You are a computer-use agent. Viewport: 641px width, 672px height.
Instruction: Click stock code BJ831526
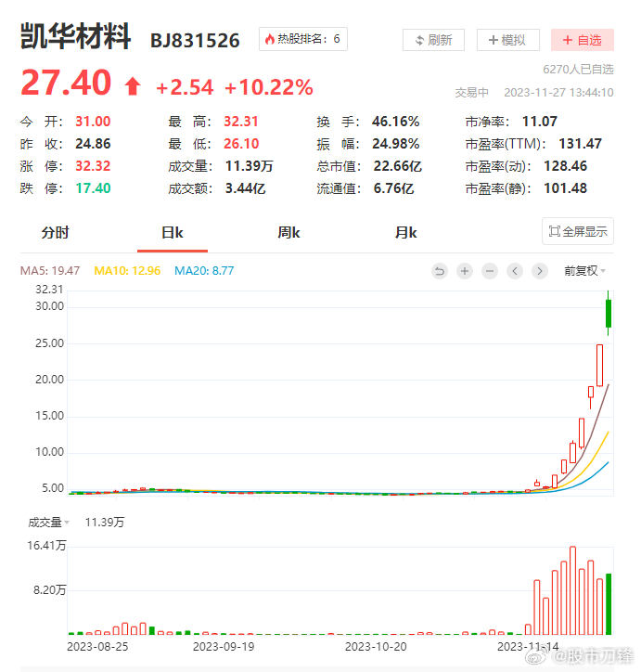point(195,41)
